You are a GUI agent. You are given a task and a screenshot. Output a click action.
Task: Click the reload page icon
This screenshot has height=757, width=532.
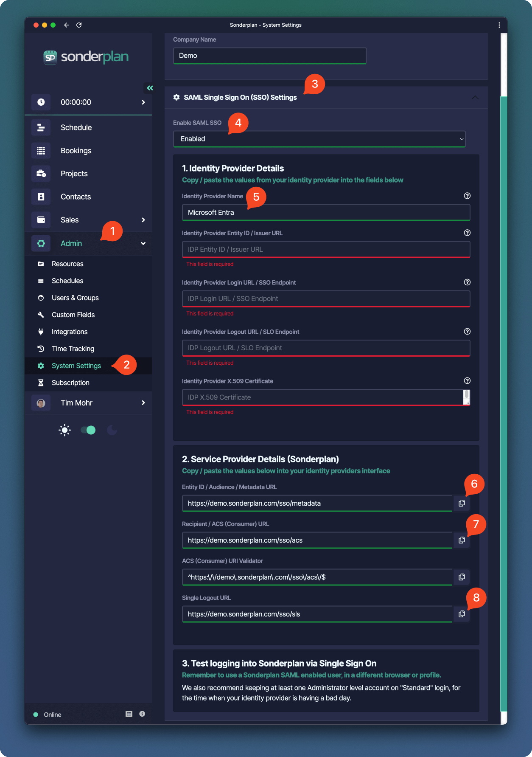[79, 25]
